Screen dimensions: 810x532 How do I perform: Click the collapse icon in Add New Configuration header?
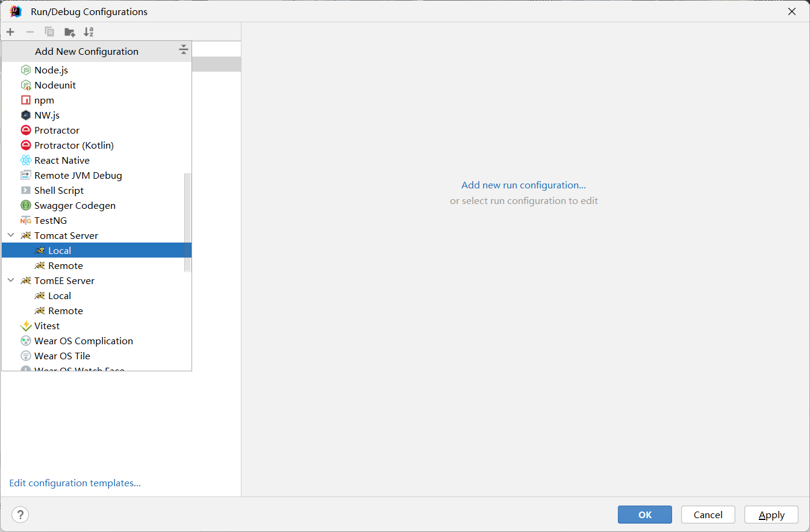(184, 50)
